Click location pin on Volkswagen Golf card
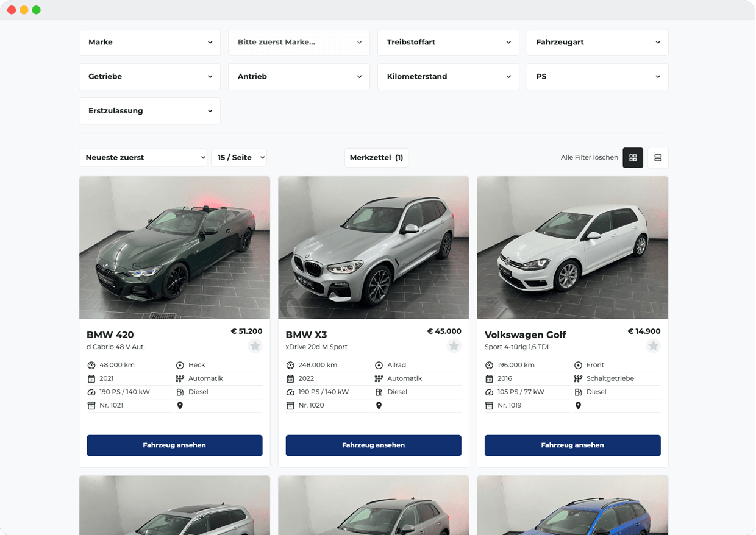The image size is (756, 535). click(578, 405)
